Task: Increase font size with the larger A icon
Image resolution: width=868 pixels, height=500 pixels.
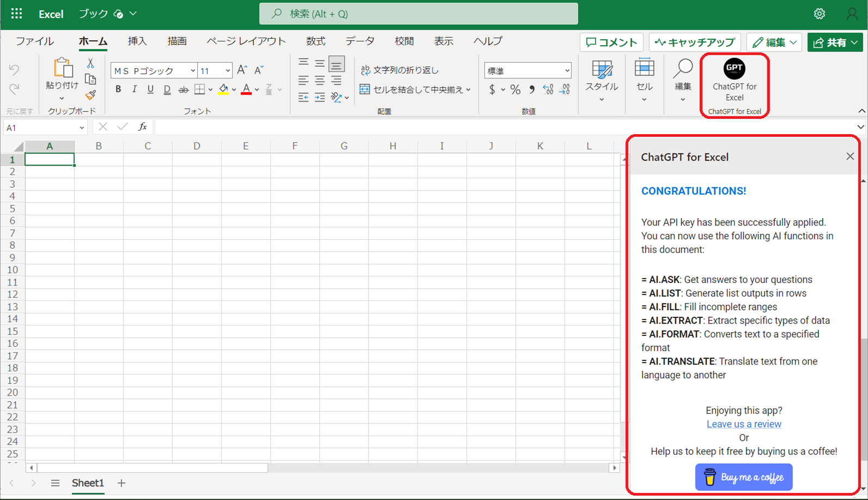Action: (242, 70)
